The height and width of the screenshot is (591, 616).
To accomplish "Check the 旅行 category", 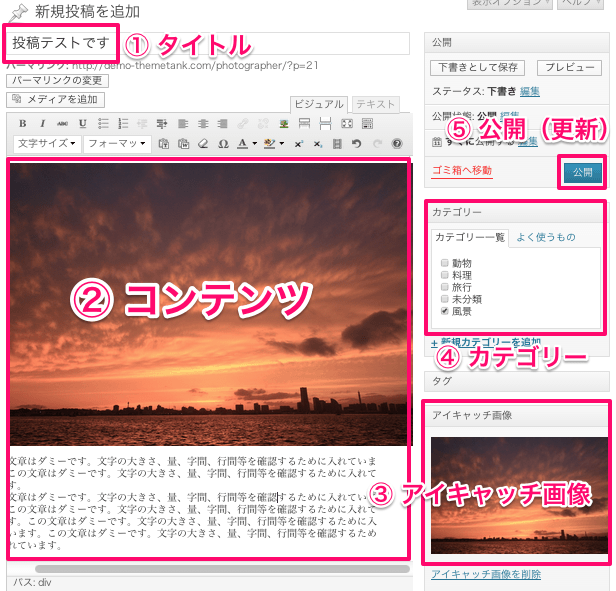I will (444, 287).
